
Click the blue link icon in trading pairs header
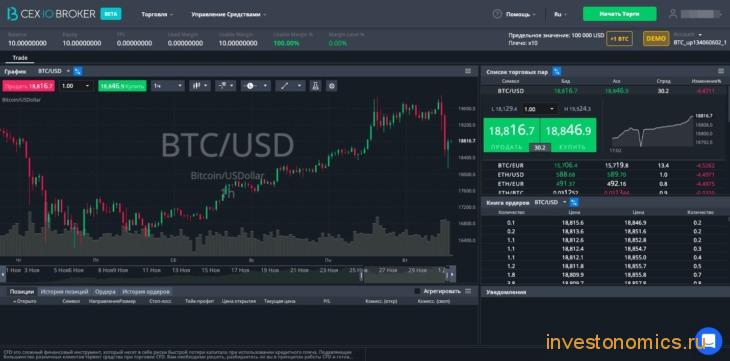coord(556,72)
